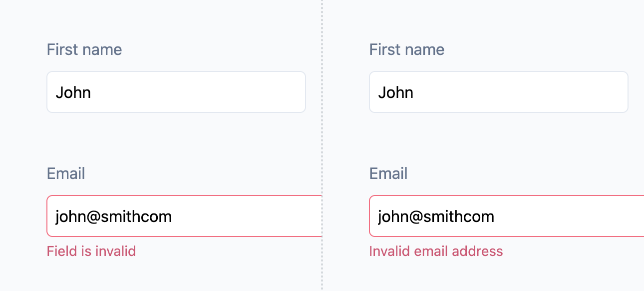The height and width of the screenshot is (291, 644).
Task: Click the 'Invalid email address' error message
Action: coord(436,251)
